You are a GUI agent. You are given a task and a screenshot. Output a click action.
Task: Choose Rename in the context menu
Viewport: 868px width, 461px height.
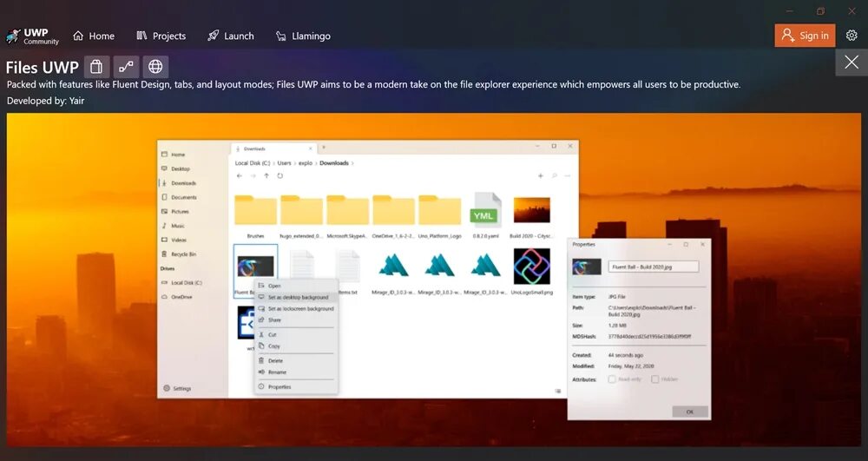pos(296,372)
